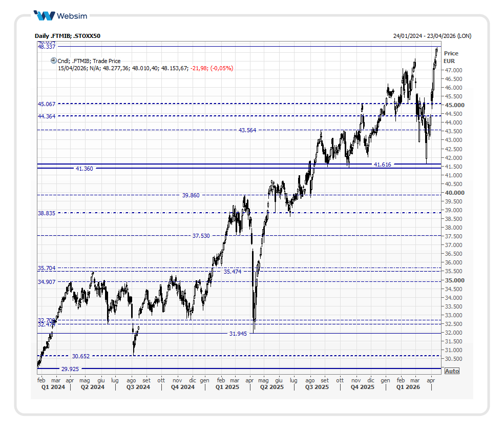The height and width of the screenshot is (430, 504).
Task: Select the 41.360 horizontal line label
Action: point(84,168)
